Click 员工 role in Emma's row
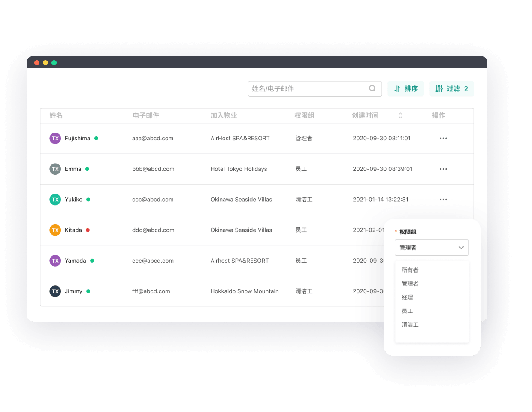The image size is (532, 412). click(x=301, y=169)
